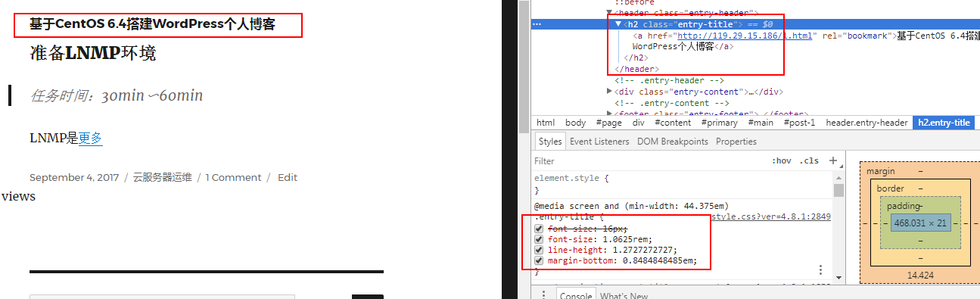The image size is (980, 299).
Task: Select #post-1 in the breadcrumb bar
Action: pyautogui.click(x=800, y=123)
